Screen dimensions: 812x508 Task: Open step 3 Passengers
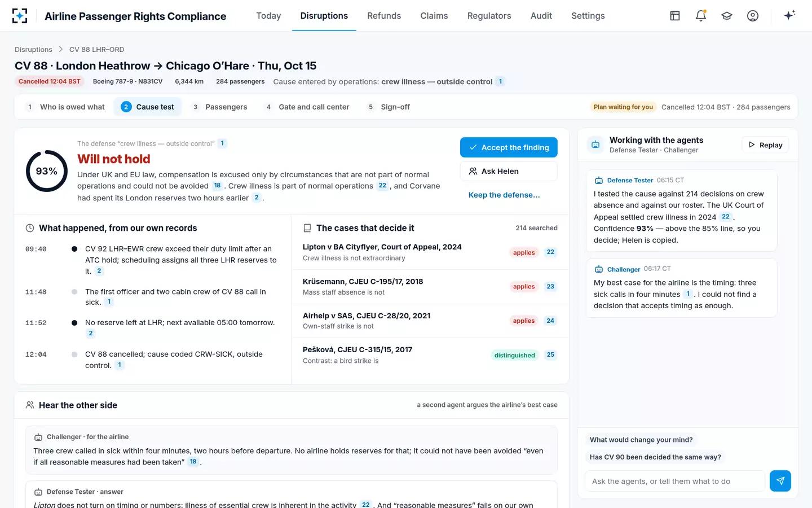pyautogui.click(x=219, y=107)
